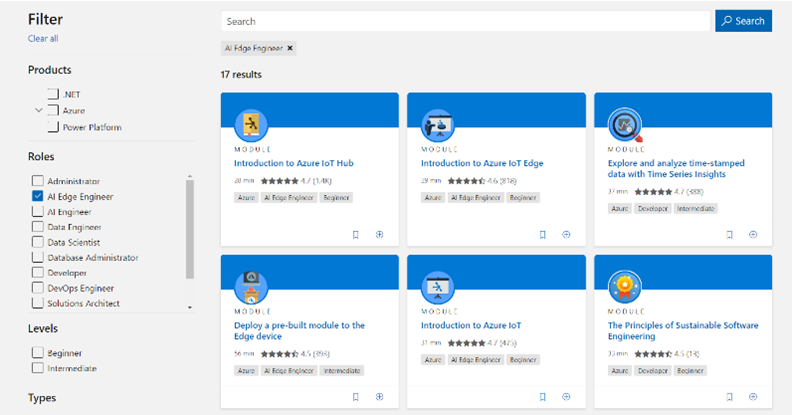This screenshot has height=415, width=792.
Task: Click Clear all filters link
Action: pyautogui.click(x=43, y=38)
